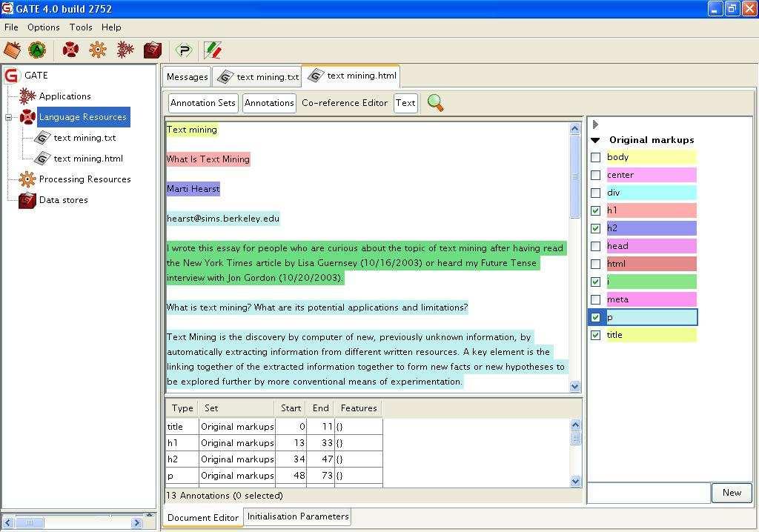Switch to the text mining.txt tab
The width and height of the screenshot is (759, 532).
coord(257,77)
